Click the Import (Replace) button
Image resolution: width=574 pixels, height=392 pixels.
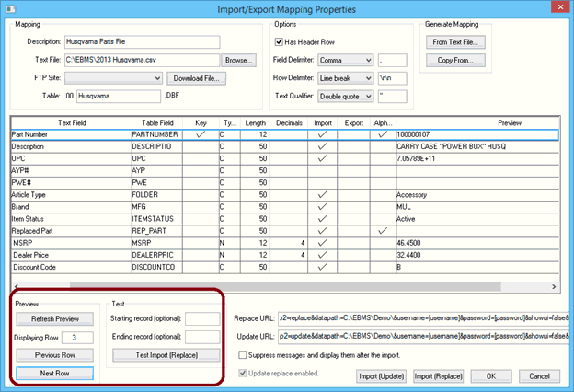click(x=438, y=376)
